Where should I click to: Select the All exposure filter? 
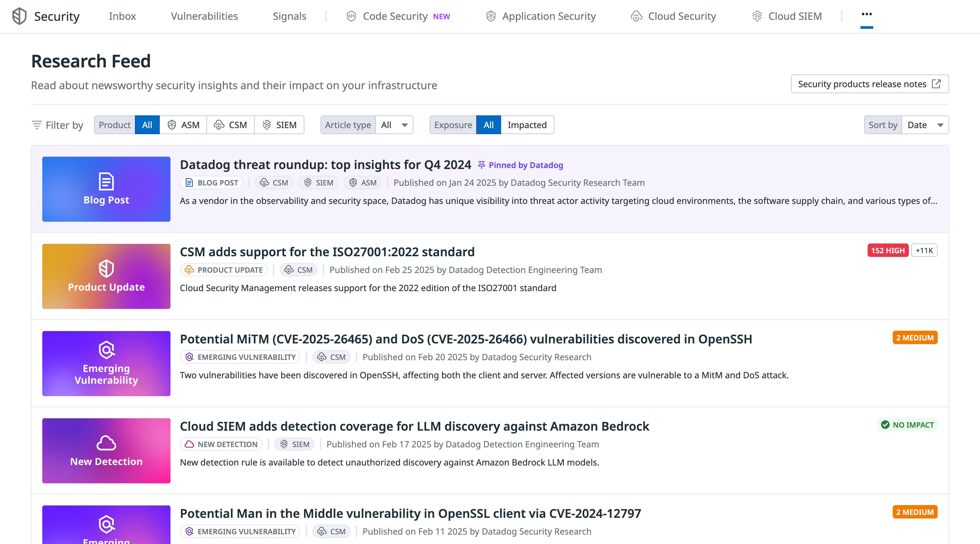coord(488,125)
